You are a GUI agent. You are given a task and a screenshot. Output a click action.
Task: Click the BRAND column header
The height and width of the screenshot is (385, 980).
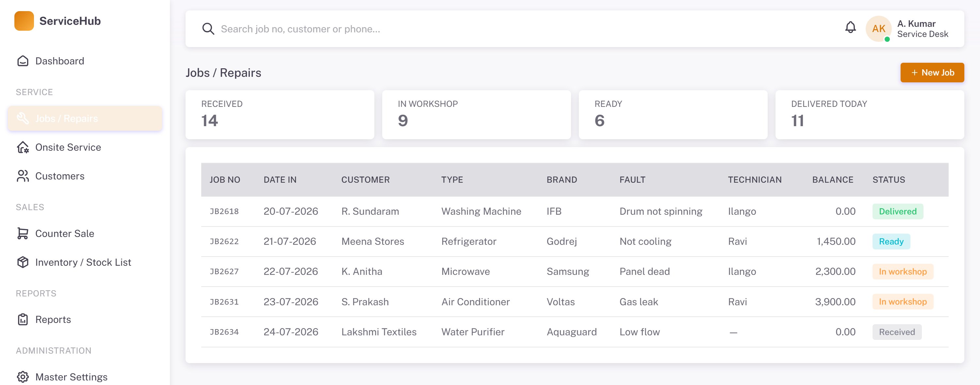point(562,180)
